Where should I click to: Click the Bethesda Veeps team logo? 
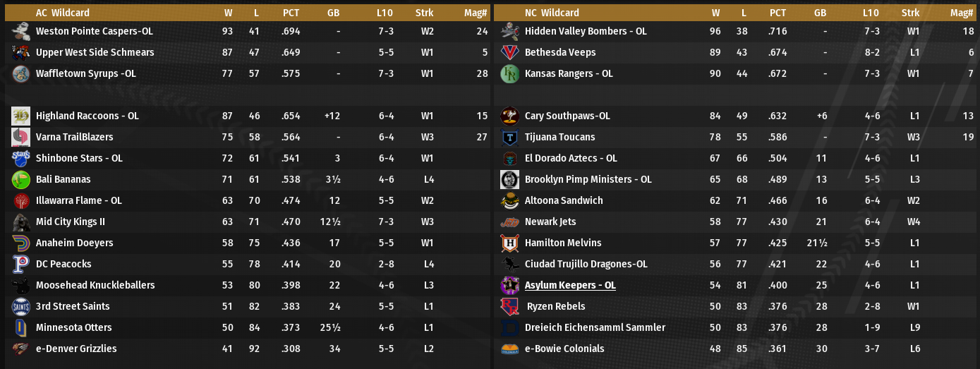[509, 52]
